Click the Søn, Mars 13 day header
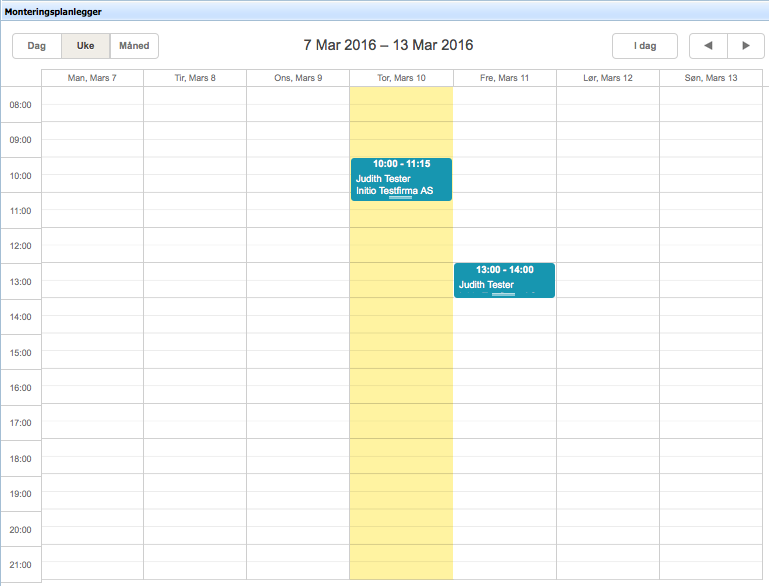 pos(710,78)
